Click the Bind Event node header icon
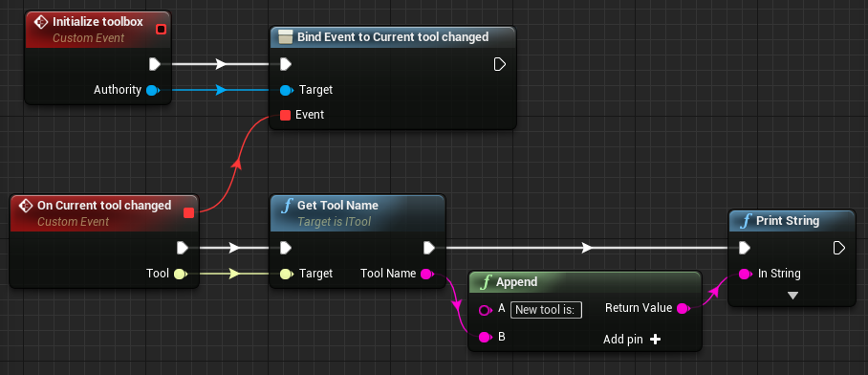This screenshot has height=375, width=868. [285, 37]
